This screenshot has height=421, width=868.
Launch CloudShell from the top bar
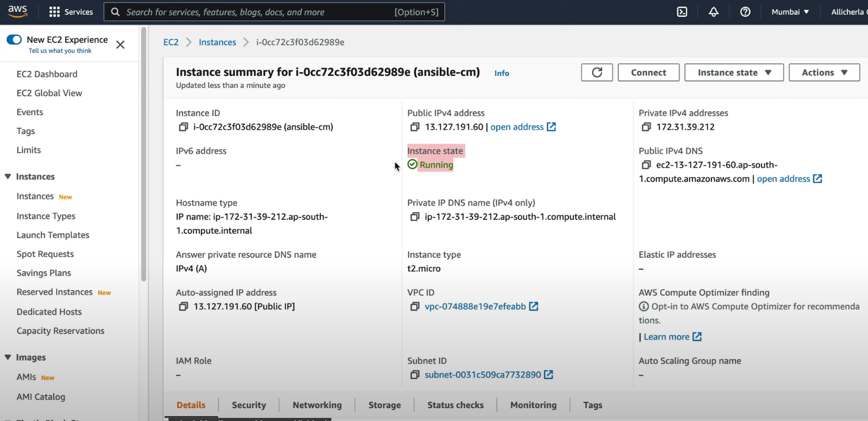[x=682, y=12]
